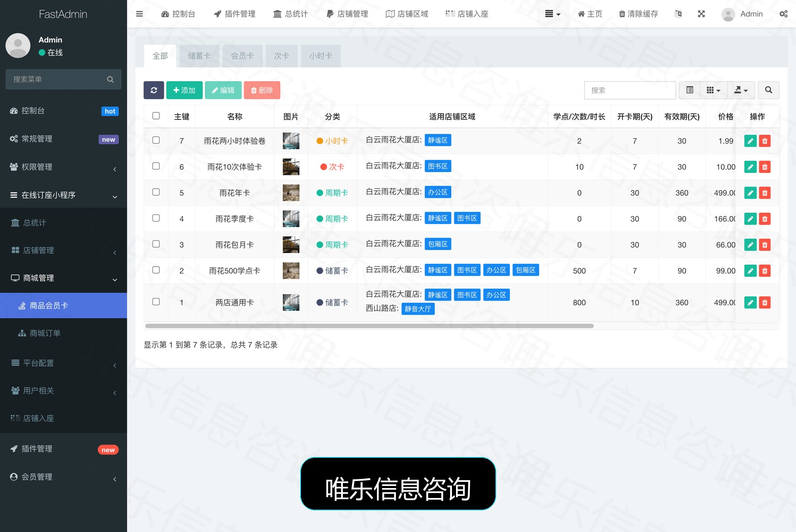Click the magnifier advanced search icon

click(768, 90)
